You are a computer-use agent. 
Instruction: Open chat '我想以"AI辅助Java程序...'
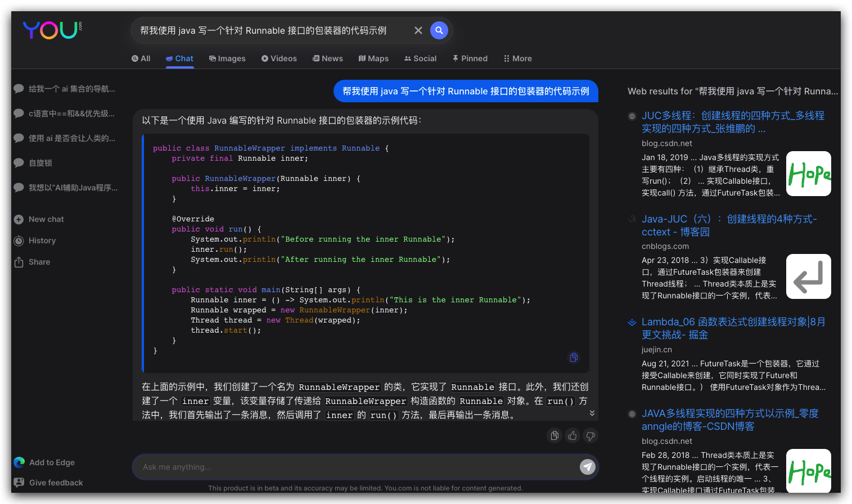[x=65, y=188]
